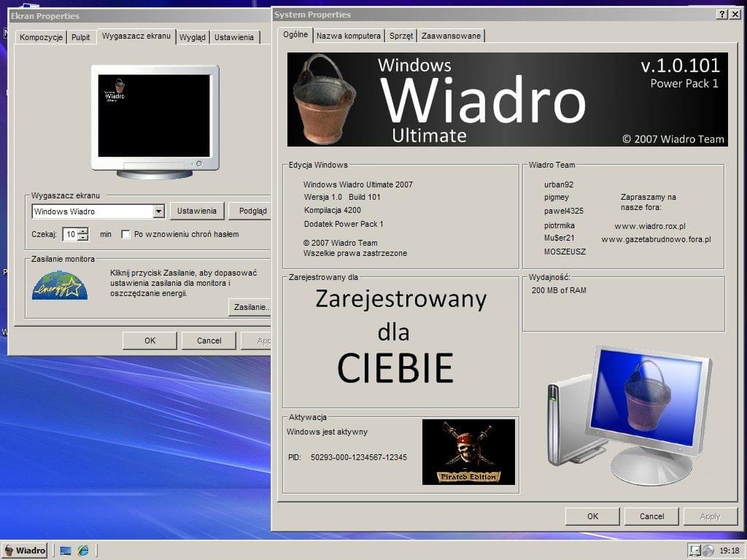Screen dimensions: 747x560
Task: Click the team member name pigmey
Action: 557,197
